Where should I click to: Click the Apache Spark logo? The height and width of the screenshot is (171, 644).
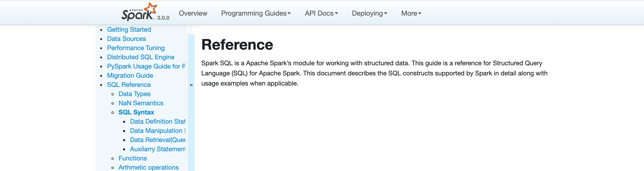click(139, 12)
